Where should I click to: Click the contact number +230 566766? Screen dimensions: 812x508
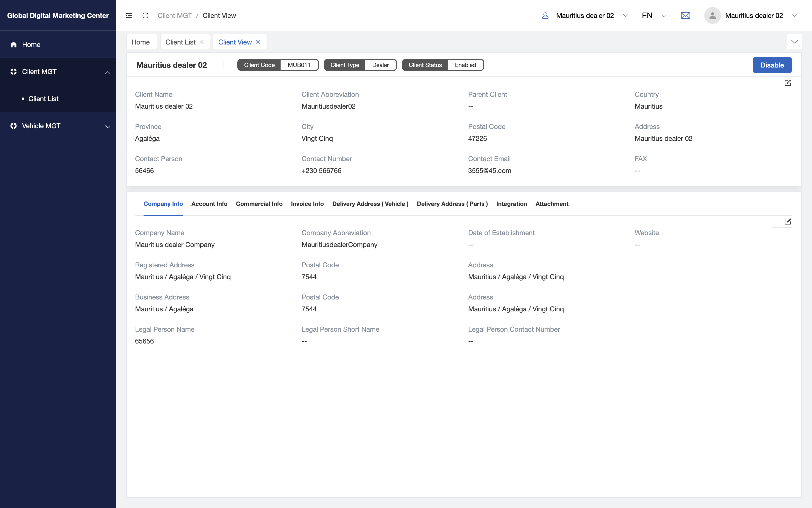click(x=321, y=171)
